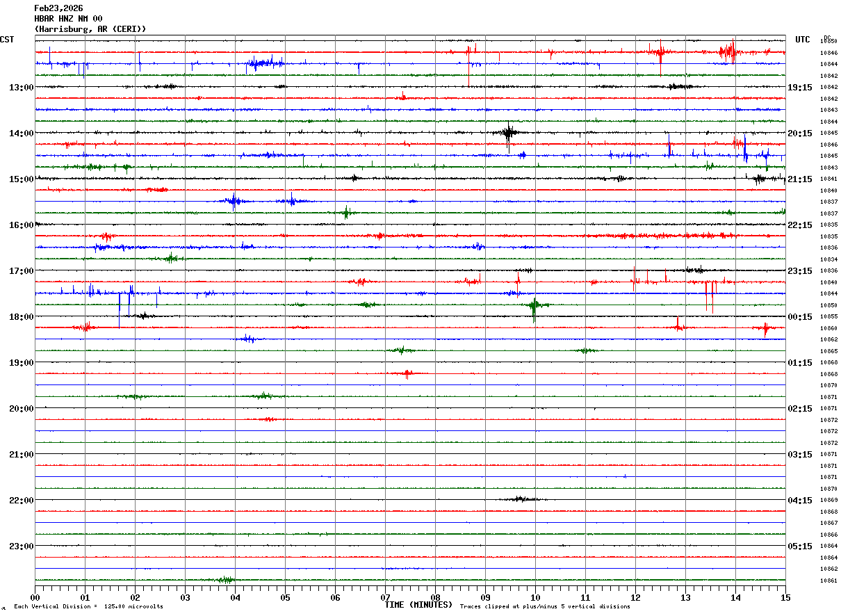
Task: Click the Traces clipped at plus/minus 5 note
Action: tap(545, 607)
